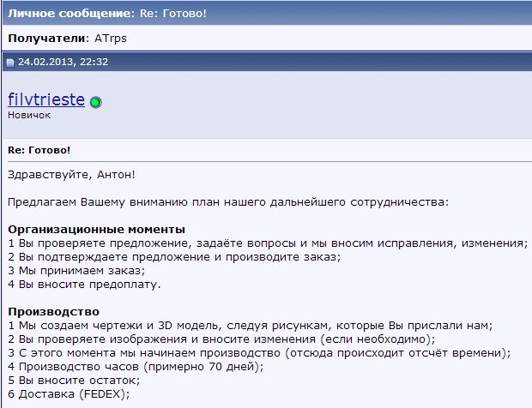Click the 'Новичок' user rank label

[x=29, y=115]
